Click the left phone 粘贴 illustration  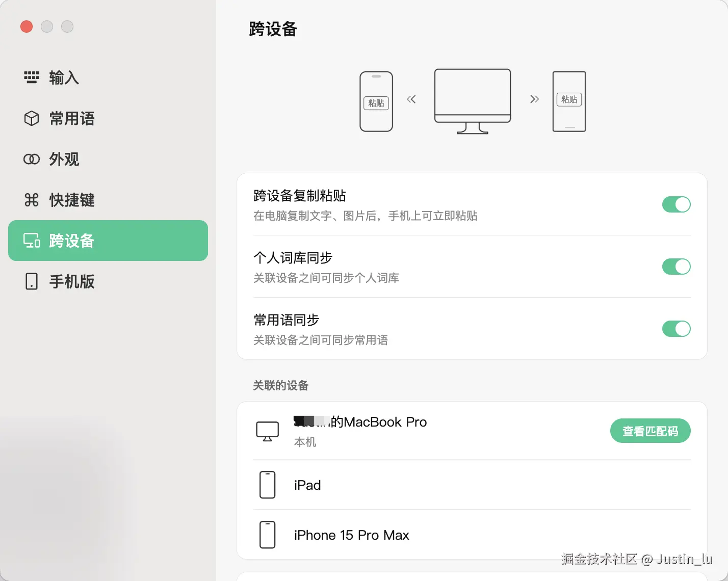click(x=376, y=101)
